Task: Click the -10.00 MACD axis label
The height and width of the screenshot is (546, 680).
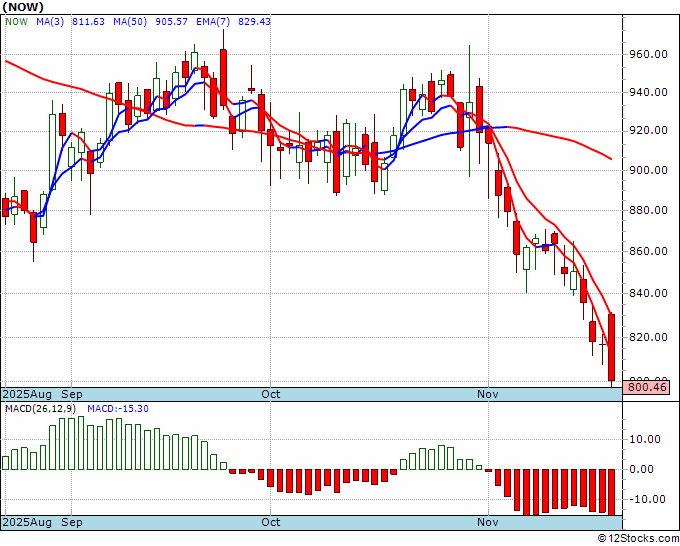Action: pos(648,499)
